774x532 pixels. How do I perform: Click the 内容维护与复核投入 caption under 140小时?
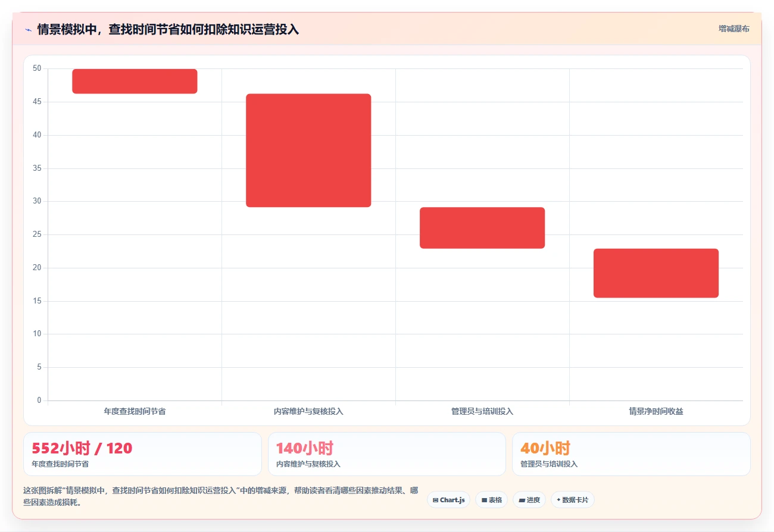308,464
